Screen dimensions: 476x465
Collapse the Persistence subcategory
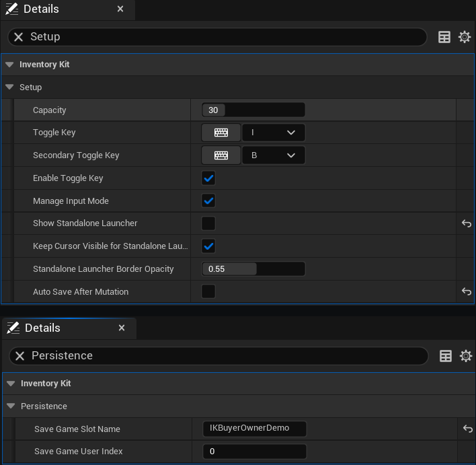tap(11, 406)
